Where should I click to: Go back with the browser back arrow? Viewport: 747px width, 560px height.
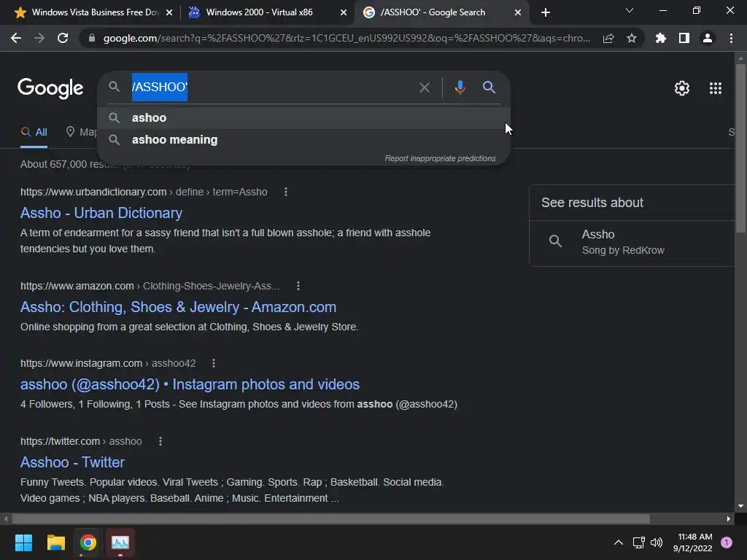(16, 38)
